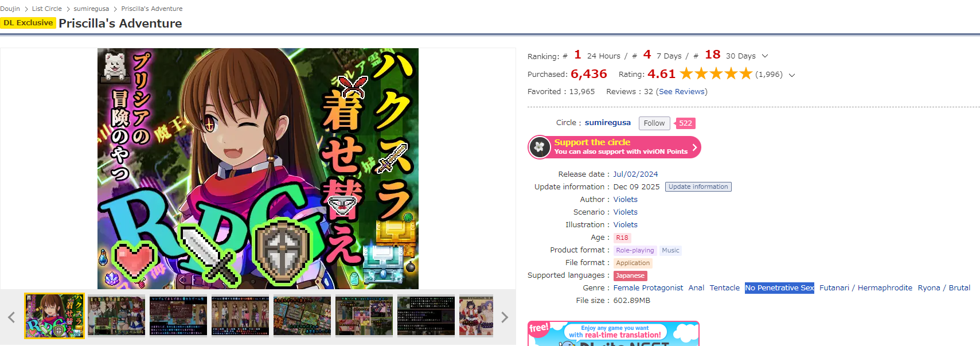This screenshot has height=346, width=980.
Task: Click the release date Jul/02/2024
Action: click(x=635, y=174)
